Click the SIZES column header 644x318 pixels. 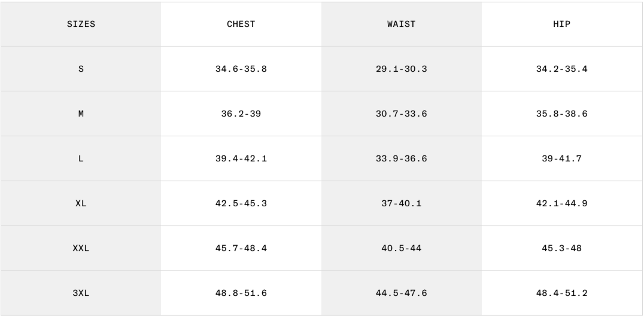[x=81, y=25]
